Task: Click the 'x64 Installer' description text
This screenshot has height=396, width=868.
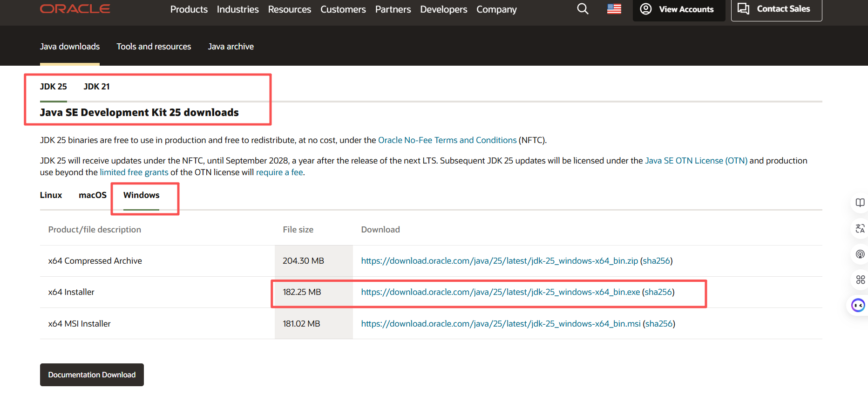Action: click(x=71, y=292)
